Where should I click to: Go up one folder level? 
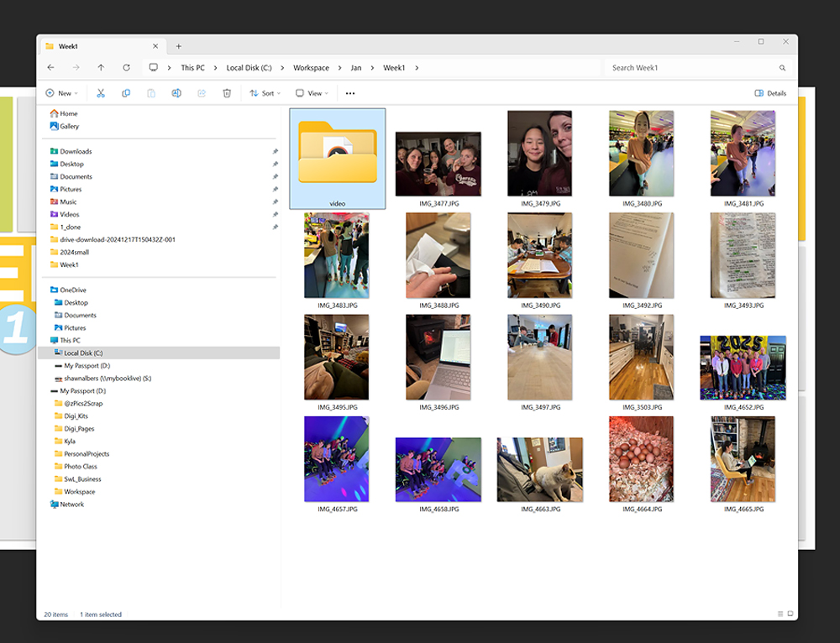[x=101, y=67]
